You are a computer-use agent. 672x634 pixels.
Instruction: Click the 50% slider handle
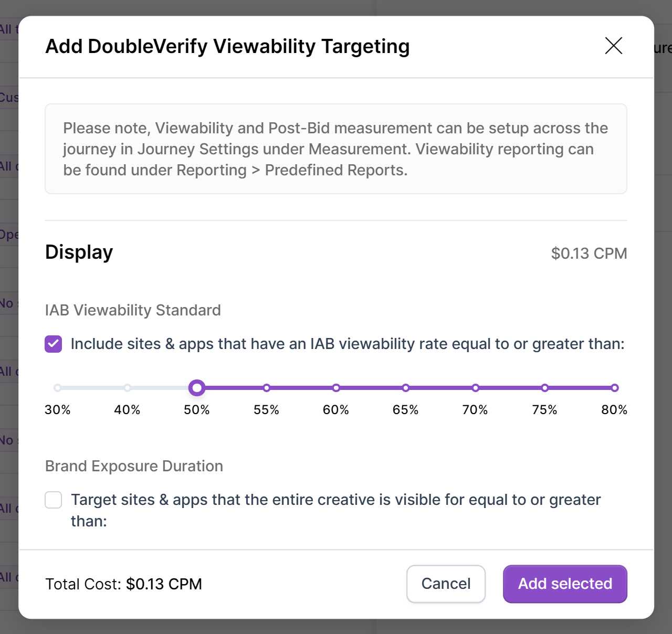click(x=197, y=388)
